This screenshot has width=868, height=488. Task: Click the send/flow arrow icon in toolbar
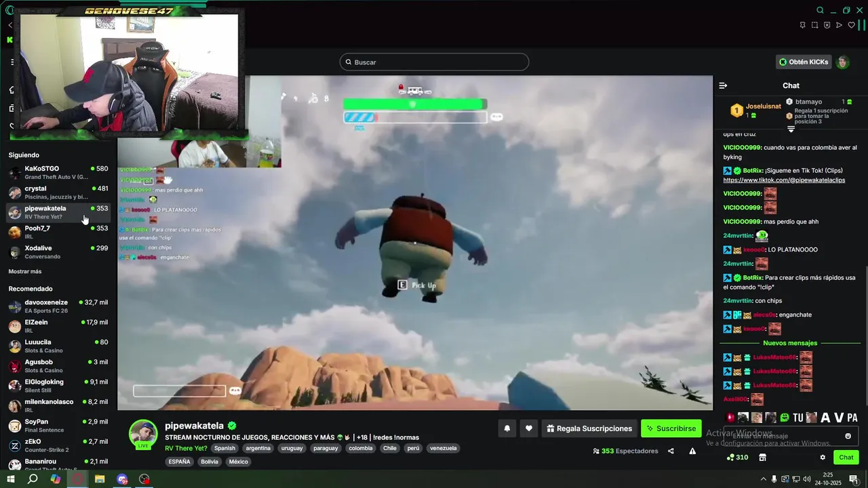tap(839, 25)
